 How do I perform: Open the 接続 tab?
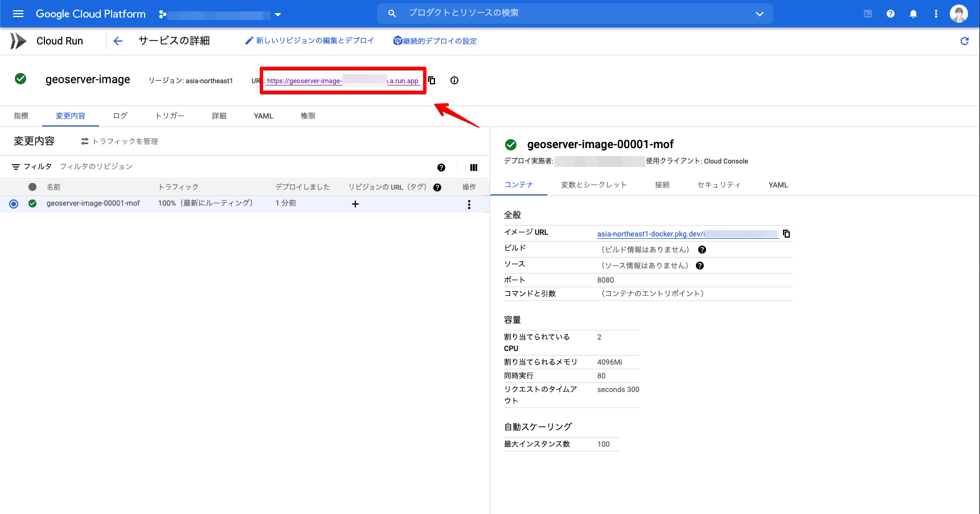pyautogui.click(x=662, y=185)
